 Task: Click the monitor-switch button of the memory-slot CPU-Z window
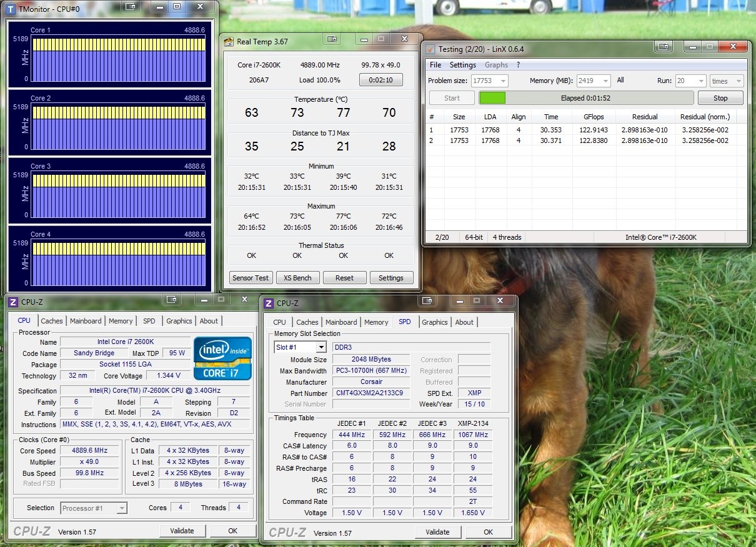(428, 301)
